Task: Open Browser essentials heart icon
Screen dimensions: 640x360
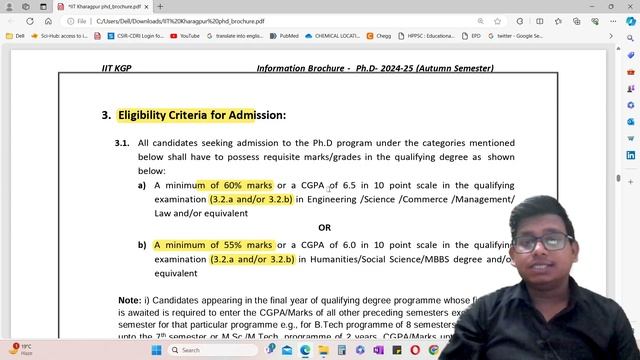Action: tap(595, 21)
